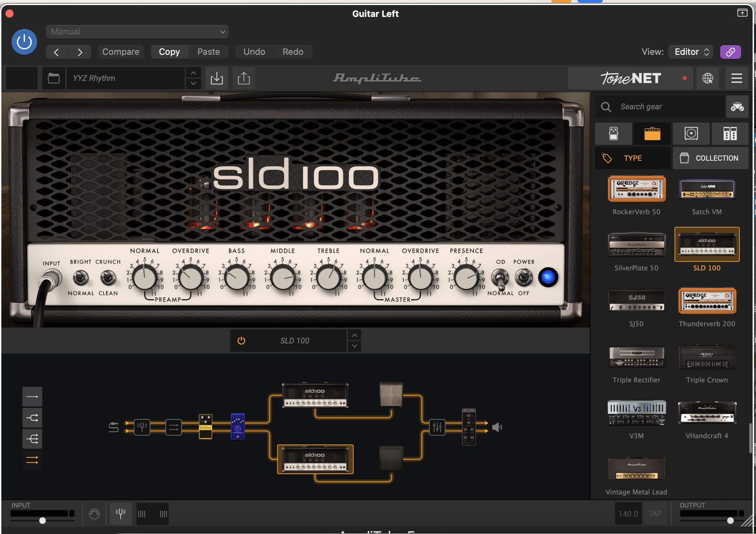Select the Satch VM amp thumbnail
Viewport: 756px width, 534px height.
click(707, 189)
